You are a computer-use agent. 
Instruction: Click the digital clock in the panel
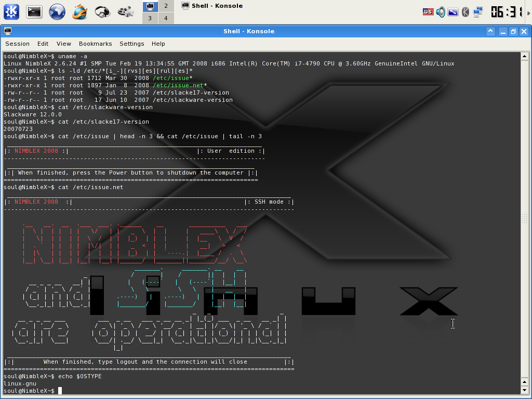point(507,12)
